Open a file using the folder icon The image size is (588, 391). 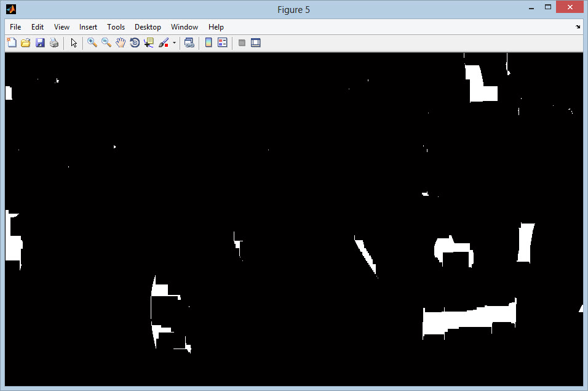coord(25,42)
